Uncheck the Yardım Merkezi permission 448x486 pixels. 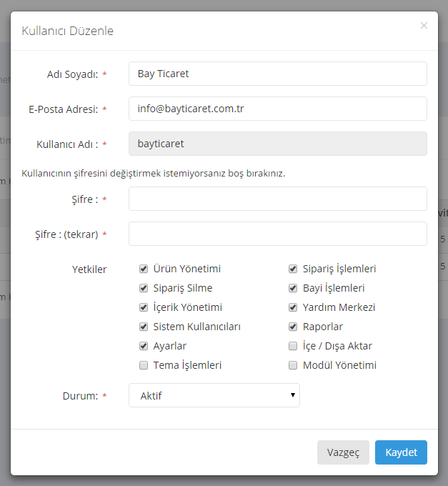293,308
